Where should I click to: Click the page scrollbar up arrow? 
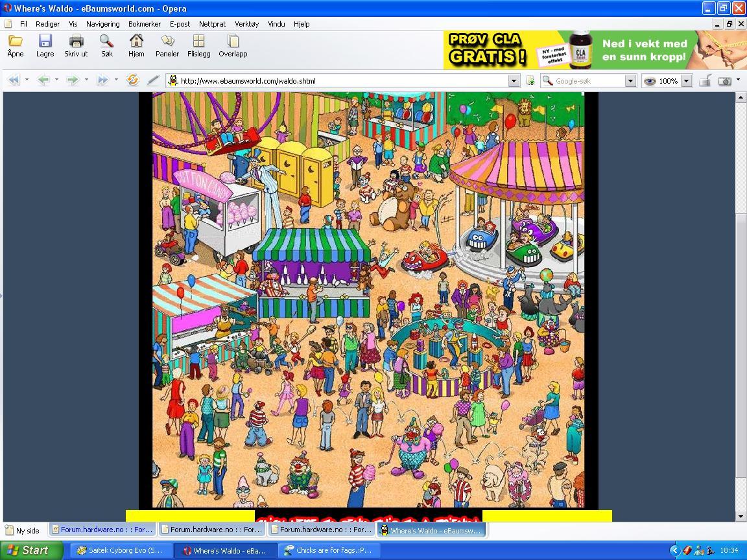741,98
